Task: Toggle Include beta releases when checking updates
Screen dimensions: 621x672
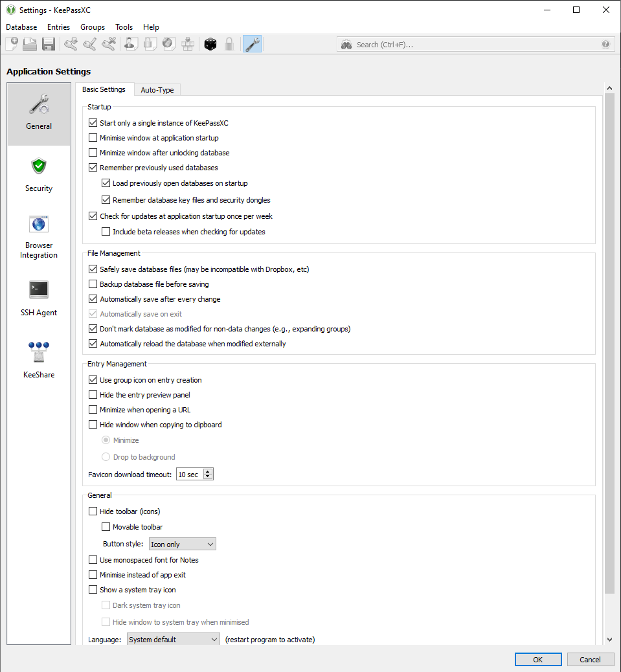Action: (106, 232)
